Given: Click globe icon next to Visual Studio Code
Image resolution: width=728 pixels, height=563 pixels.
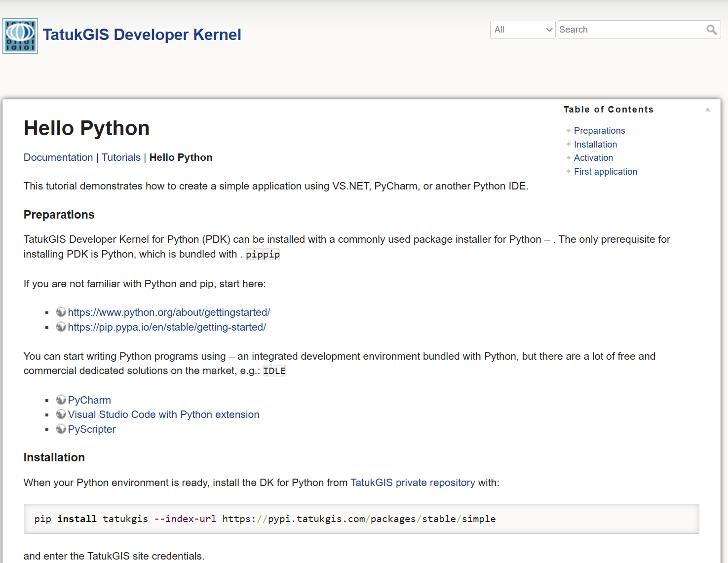Looking at the screenshot, I should [61, 414].
